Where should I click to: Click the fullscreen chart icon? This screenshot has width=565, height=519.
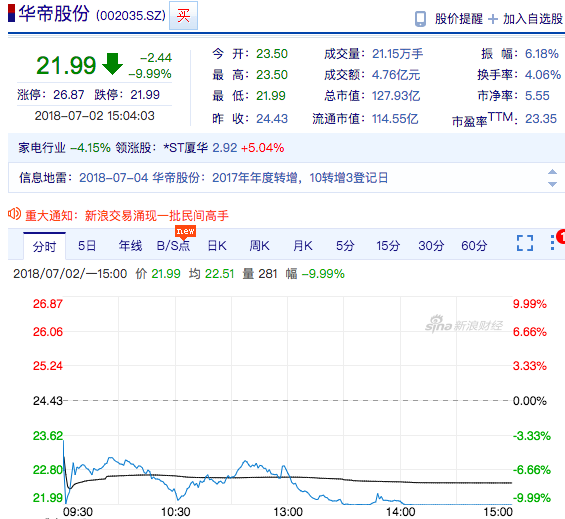pyautogui.click(x=525, y=243)
